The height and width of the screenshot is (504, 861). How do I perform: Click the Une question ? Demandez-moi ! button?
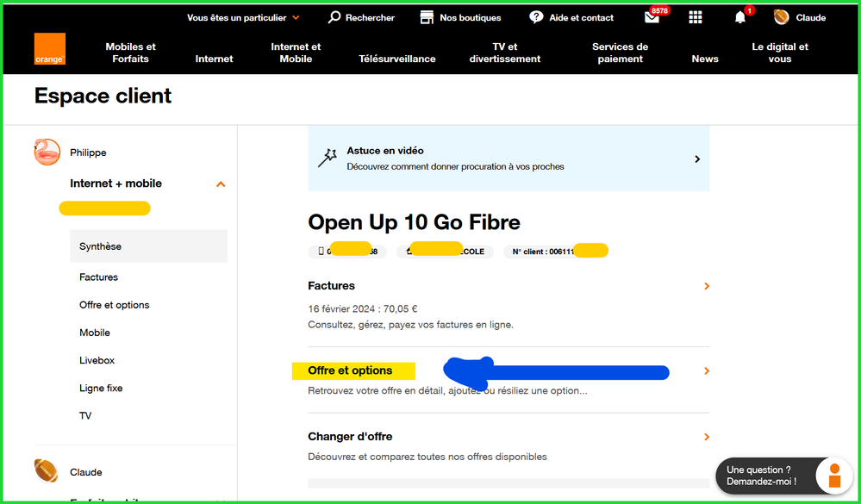point(783,476)
